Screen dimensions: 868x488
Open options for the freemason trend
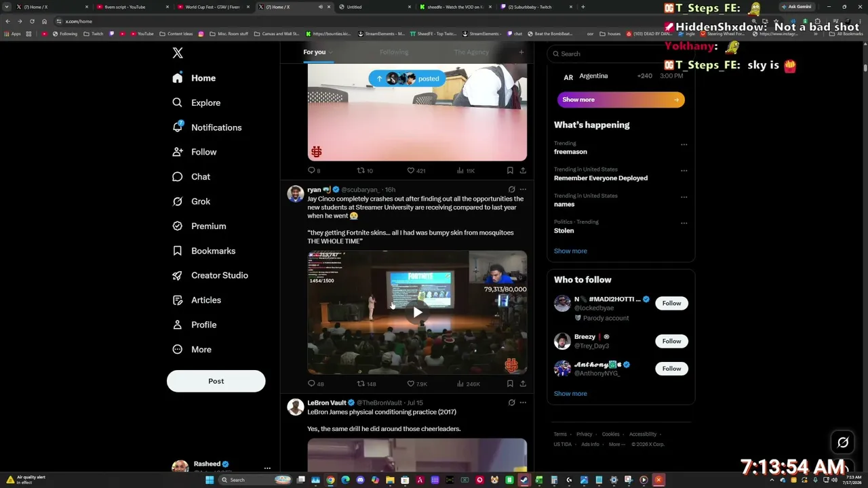(684, 144)
